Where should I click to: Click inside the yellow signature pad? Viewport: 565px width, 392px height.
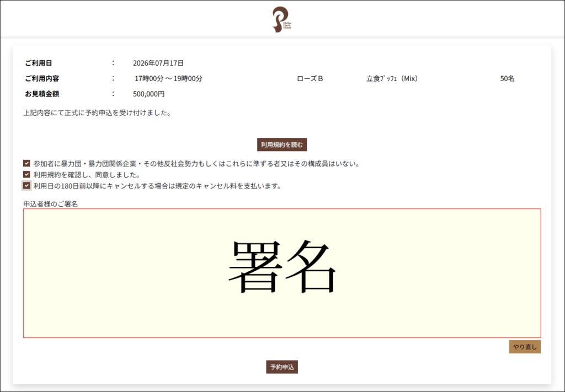pyautogui.click(x=282, y=273)
